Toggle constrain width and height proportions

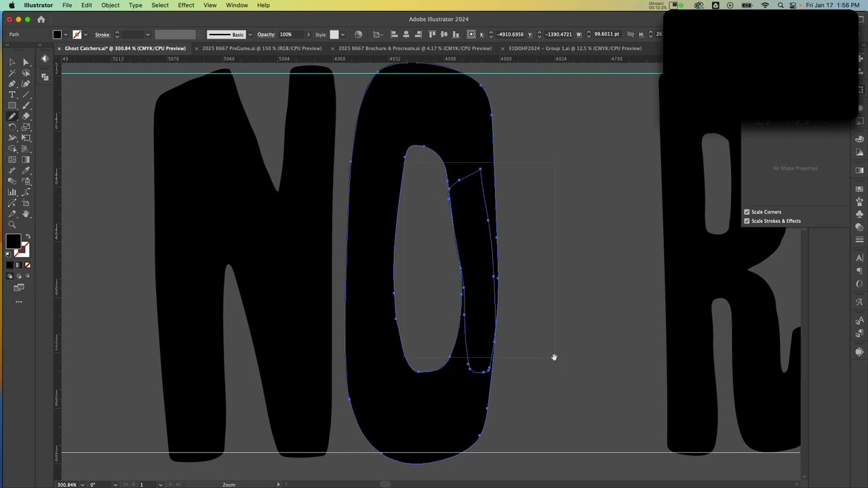tap(631, 35)
